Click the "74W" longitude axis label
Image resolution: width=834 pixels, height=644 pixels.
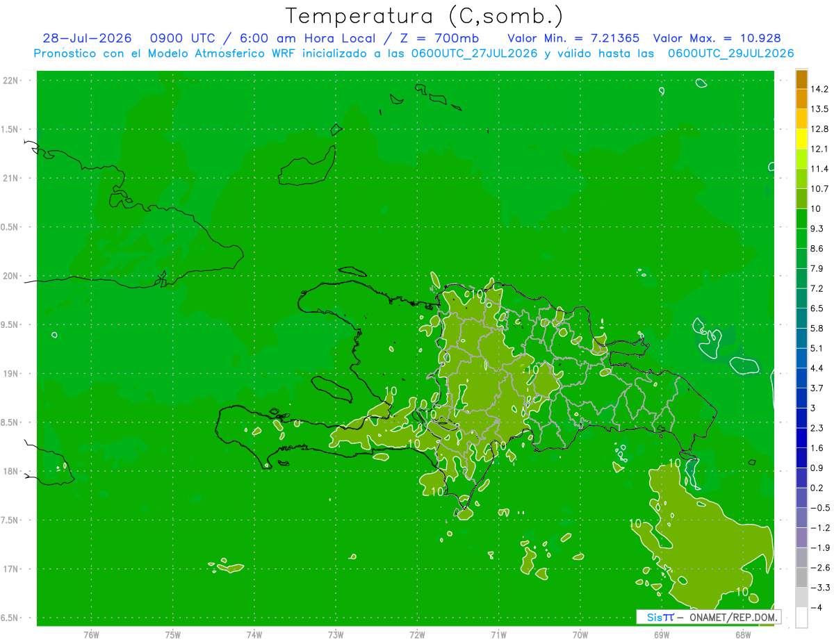[254, 635]
